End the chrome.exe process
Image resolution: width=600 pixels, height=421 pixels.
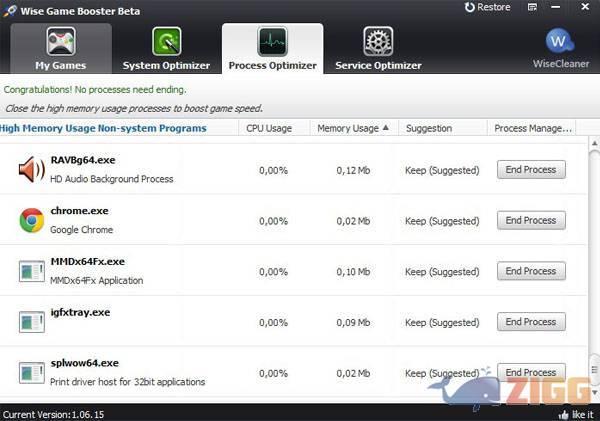click(x=531, y=220)
